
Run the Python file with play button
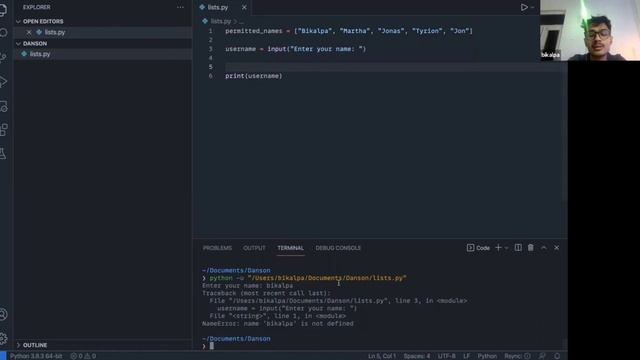(x=524, y=7)
